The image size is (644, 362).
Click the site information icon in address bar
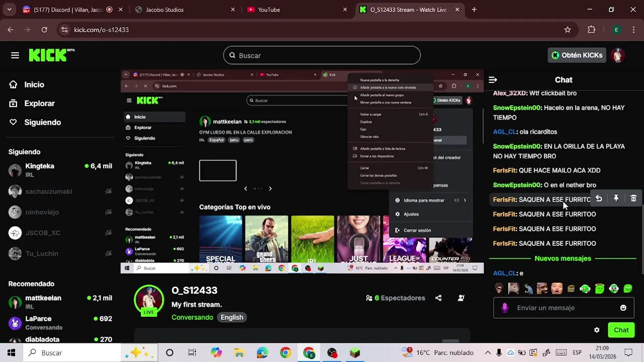coord(64,30)
